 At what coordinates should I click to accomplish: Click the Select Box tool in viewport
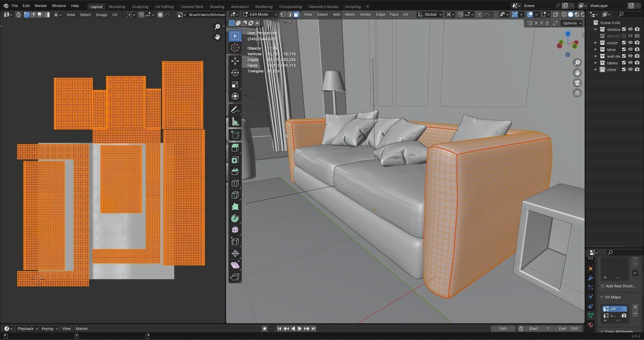point(235,36)
